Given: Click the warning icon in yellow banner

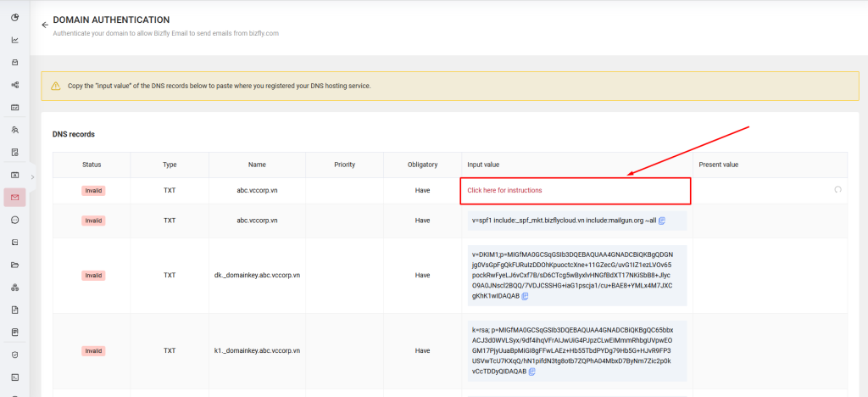Looking at the screenshot, I should 56,86.
